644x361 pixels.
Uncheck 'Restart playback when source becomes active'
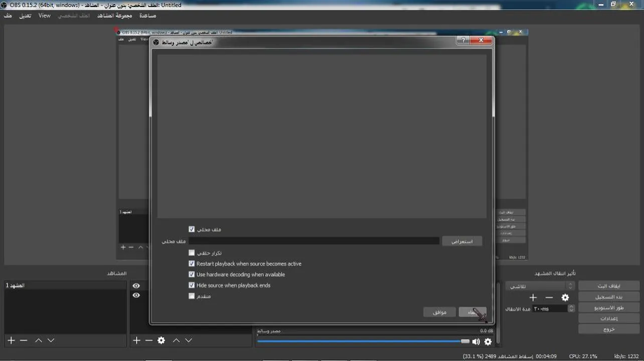tap(191, 264)
